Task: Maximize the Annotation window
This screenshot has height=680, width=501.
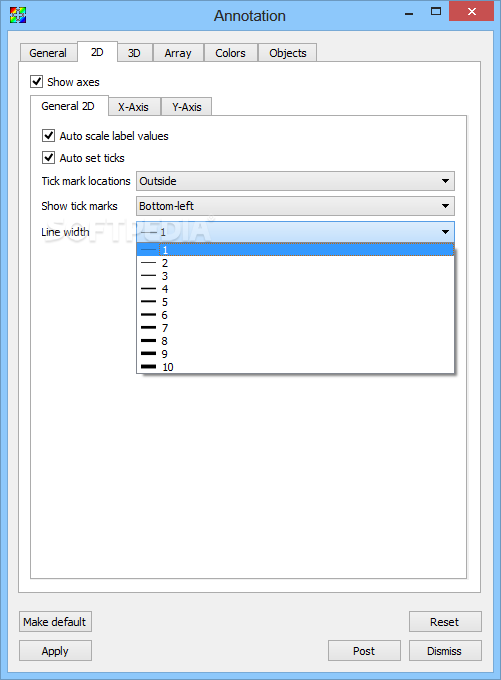Action: pos(436,12)
